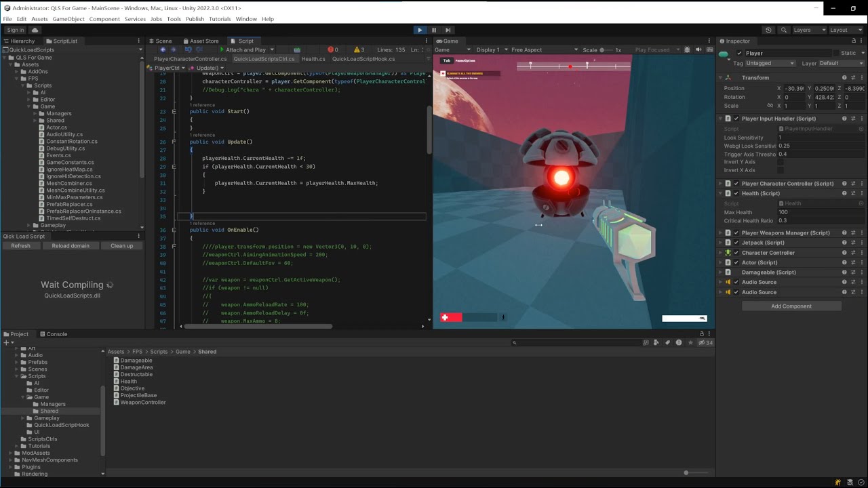The height and width of the screenshot is (488, 868).
Task: Click the error count icon in the Script toolbar
Action: pyautogui.click(x=331, y=49)
